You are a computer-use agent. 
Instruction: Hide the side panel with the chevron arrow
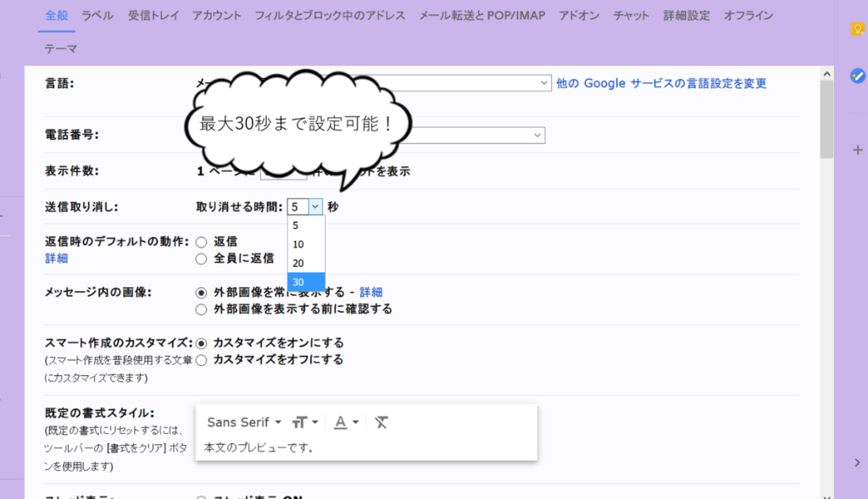pyautogui.click(x=857, y=463)
